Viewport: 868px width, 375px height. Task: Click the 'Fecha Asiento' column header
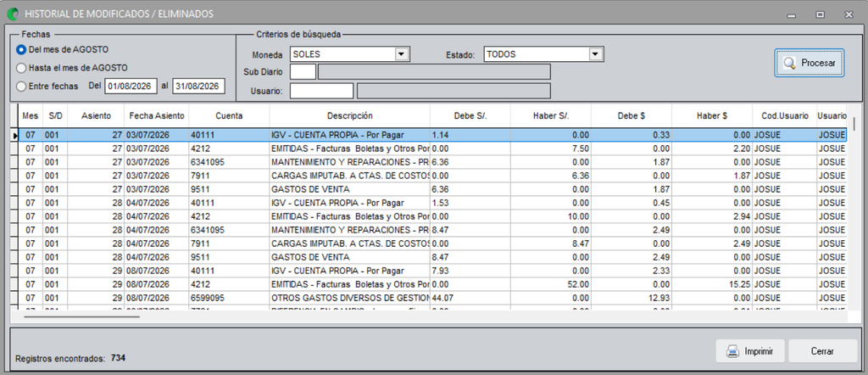[157, 115]
